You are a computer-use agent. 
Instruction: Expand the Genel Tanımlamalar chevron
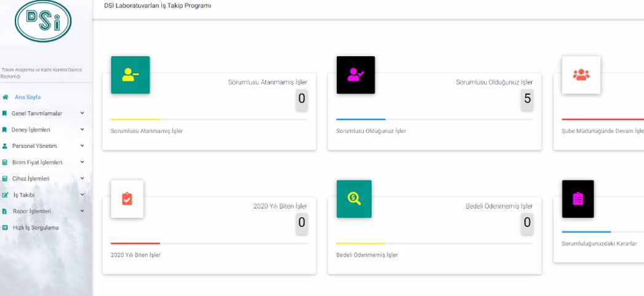[x=82, y=113]
